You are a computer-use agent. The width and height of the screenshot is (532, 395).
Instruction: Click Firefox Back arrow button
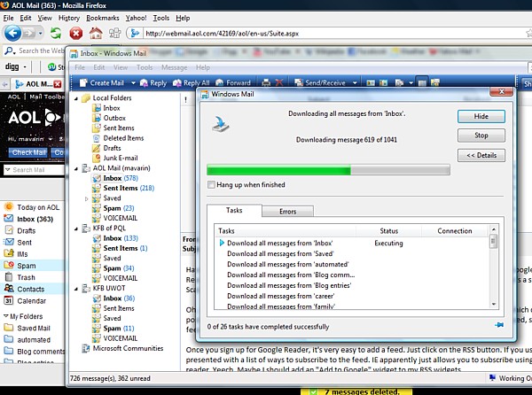(x=12, y=33)
